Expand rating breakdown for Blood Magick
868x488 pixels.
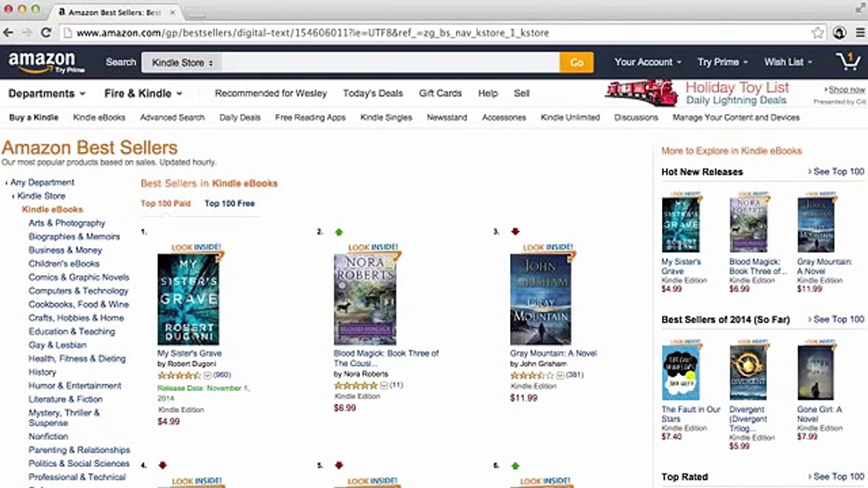coord(383,385)
